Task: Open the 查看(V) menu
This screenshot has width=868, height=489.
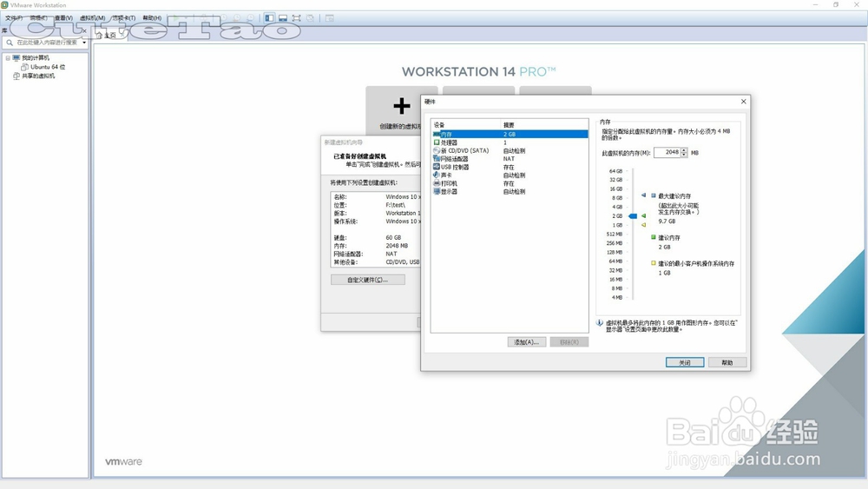Action: click(63, 17)
